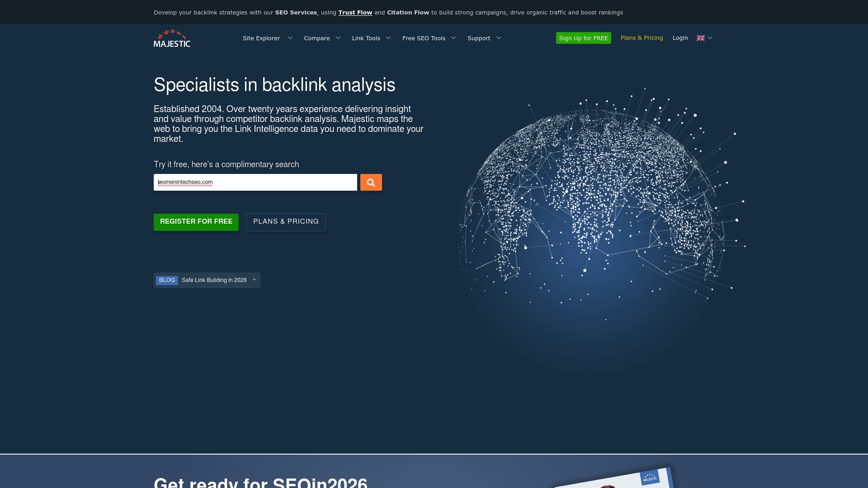The width and height of the screenshot is (868, 488).
Task: Go to Login page
Action: (x=680, y=38)
